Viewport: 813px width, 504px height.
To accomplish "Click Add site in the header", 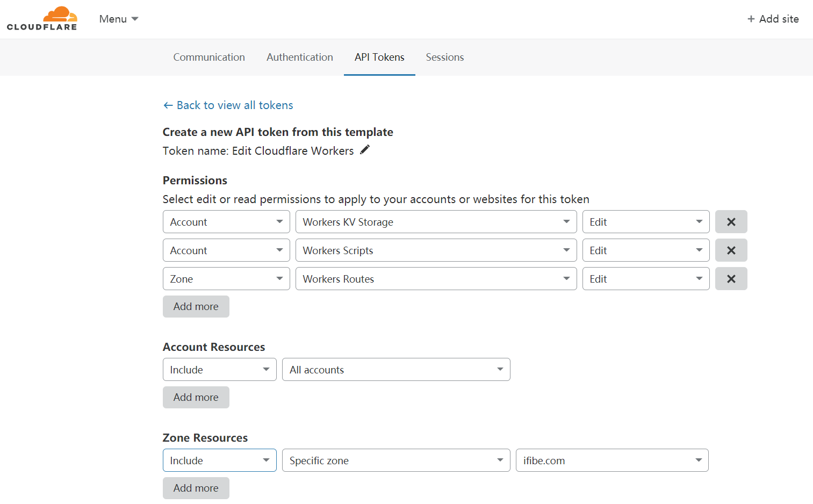I will click(x=773, y=19).
